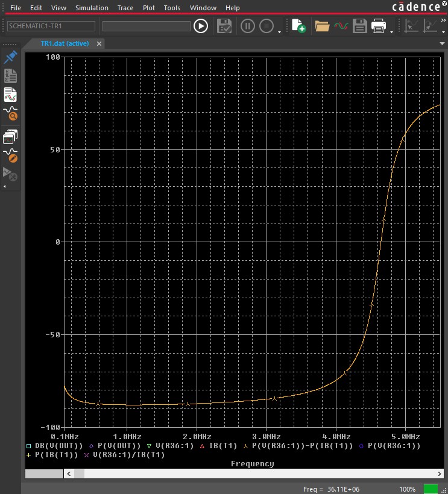Click the Frequency x-axis label

point(253,464)
